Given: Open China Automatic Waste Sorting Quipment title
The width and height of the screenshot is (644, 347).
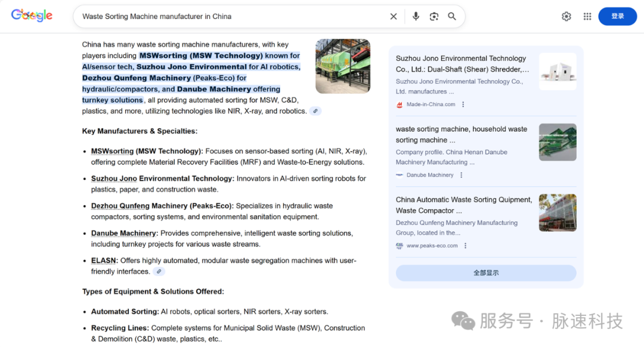Looking at the screenshot, I should click(464, 205).
